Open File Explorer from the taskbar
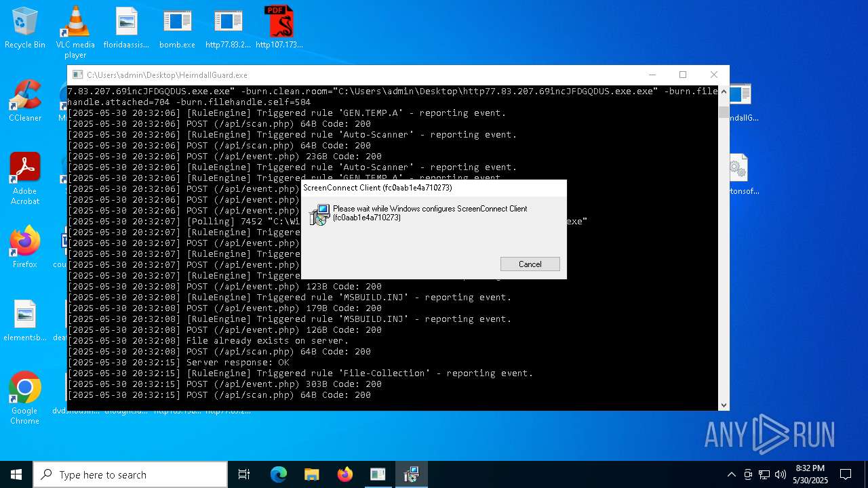868x488 pixels. (311, 474)
